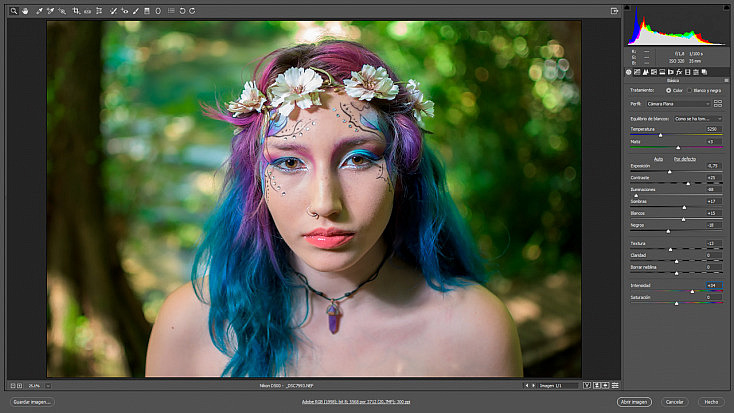Select the Zoom magnifier tool
734x413 pixels.
[x=14, y=11]
